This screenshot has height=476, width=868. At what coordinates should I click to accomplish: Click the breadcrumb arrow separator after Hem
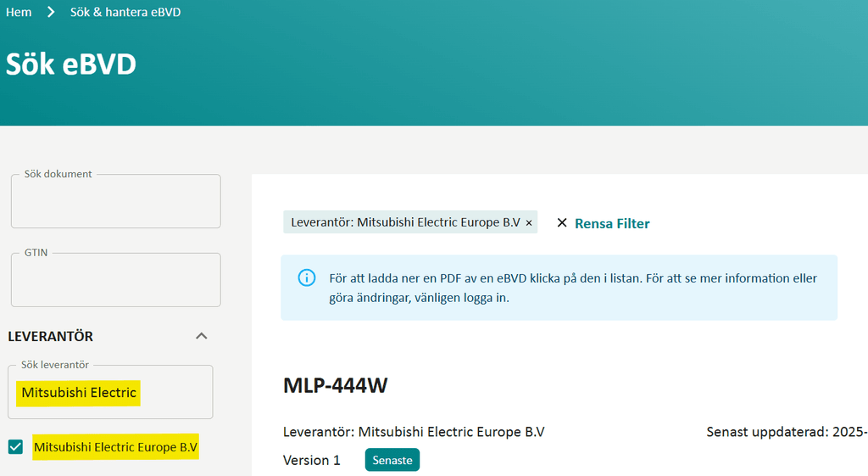coord(51,12)
